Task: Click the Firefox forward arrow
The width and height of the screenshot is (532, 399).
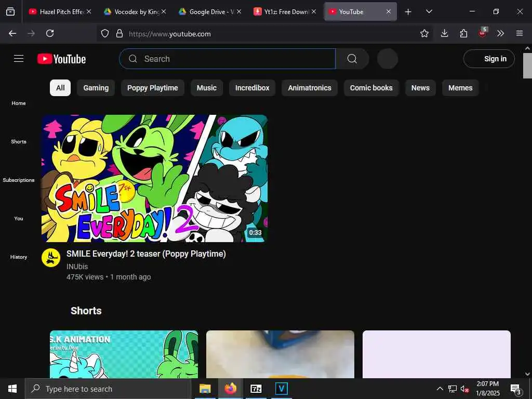Action: point(31,33)
